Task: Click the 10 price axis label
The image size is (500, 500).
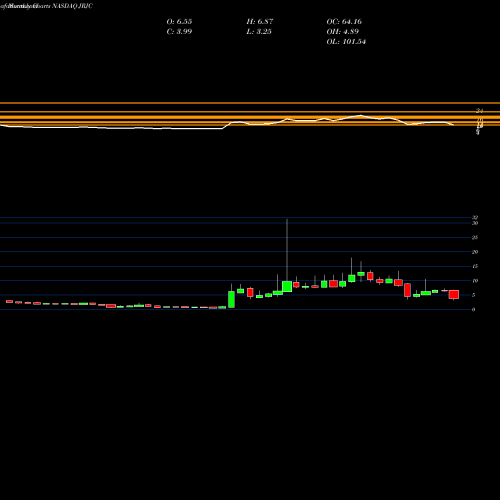Action: 475,281
